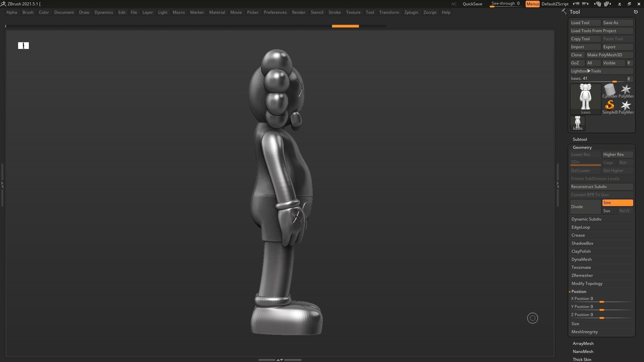Open the bottom tray divider arrows

(x=280, y=360)
